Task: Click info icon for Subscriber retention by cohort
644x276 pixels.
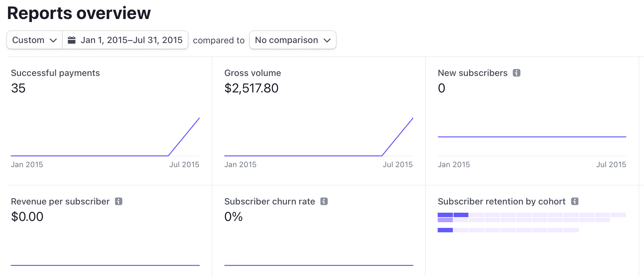Action: 575,201
